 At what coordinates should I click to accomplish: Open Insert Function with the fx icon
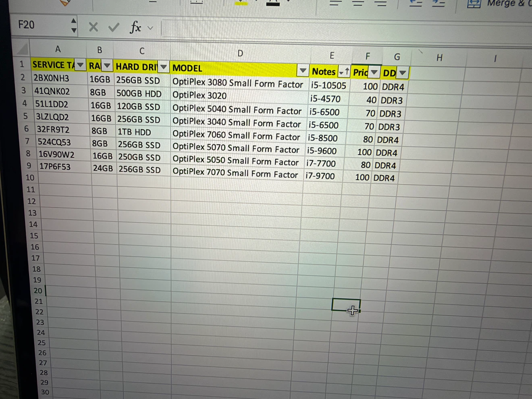coord(135,27)
